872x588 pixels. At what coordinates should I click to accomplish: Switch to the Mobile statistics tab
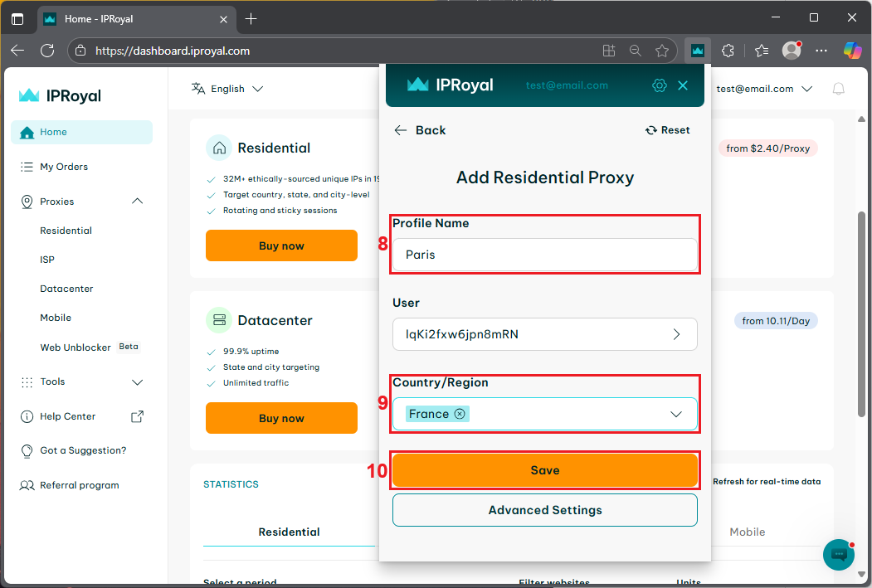747,532
